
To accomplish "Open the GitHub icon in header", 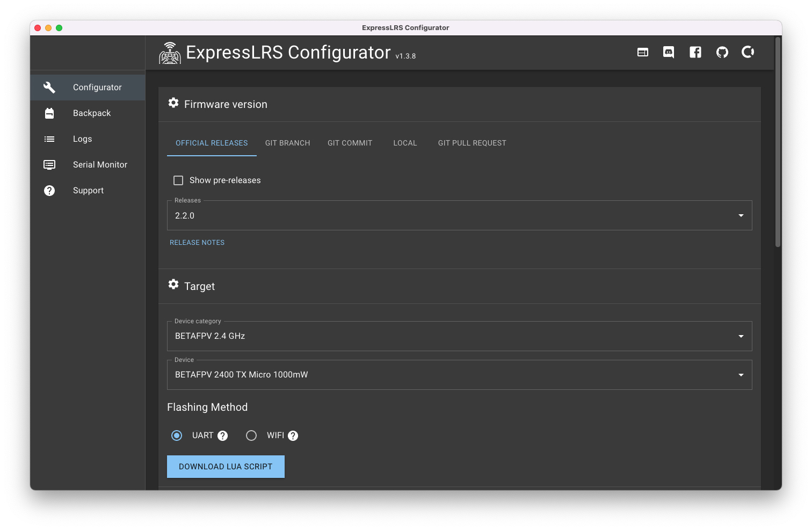I will (722, 52).
